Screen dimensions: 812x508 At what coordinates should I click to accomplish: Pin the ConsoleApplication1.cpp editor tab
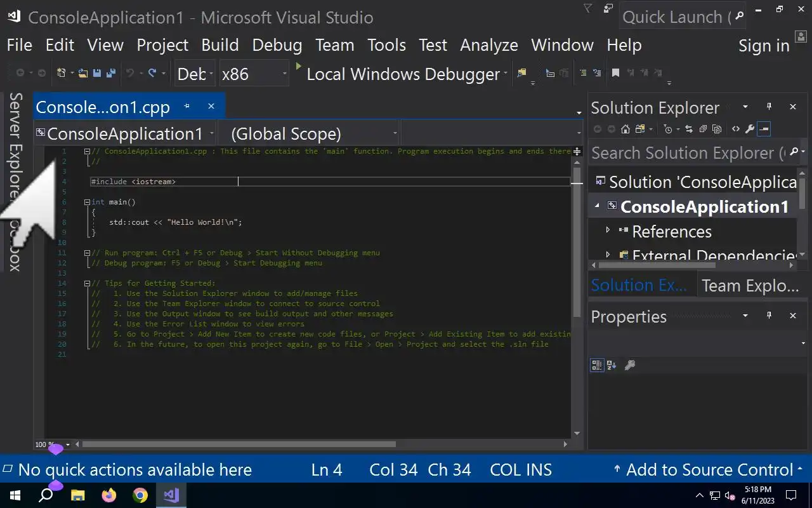point(187,107)
